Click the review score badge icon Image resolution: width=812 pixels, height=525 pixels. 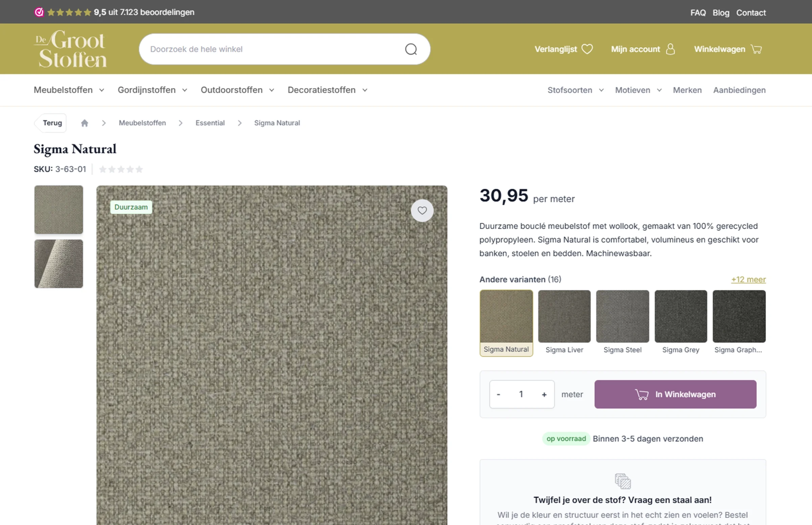pos(39,12)
